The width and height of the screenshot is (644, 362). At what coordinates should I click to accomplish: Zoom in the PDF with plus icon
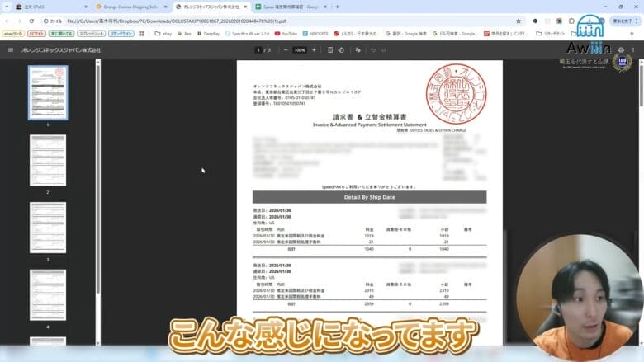[314, 50]
